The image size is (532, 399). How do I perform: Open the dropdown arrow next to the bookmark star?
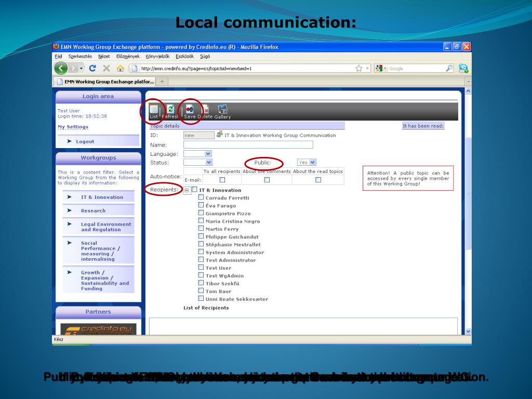367,69
